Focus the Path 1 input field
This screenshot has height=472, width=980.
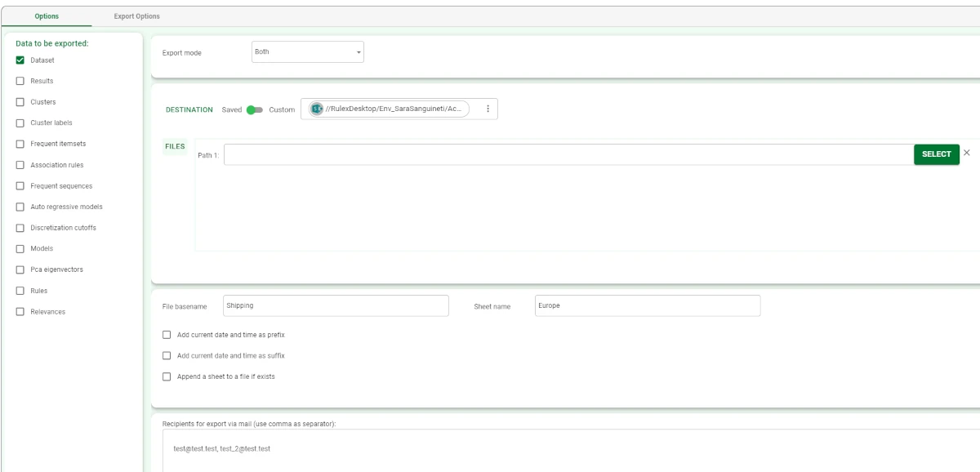point(568,154)
